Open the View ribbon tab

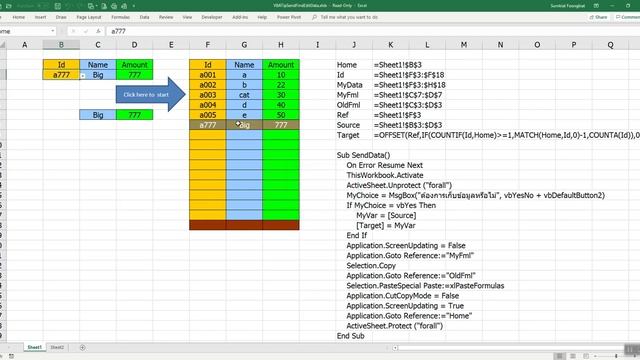pos(187,17)
